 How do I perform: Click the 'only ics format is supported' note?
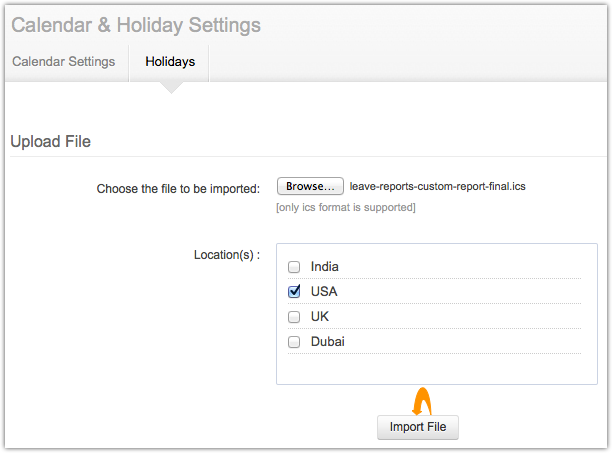345,208
